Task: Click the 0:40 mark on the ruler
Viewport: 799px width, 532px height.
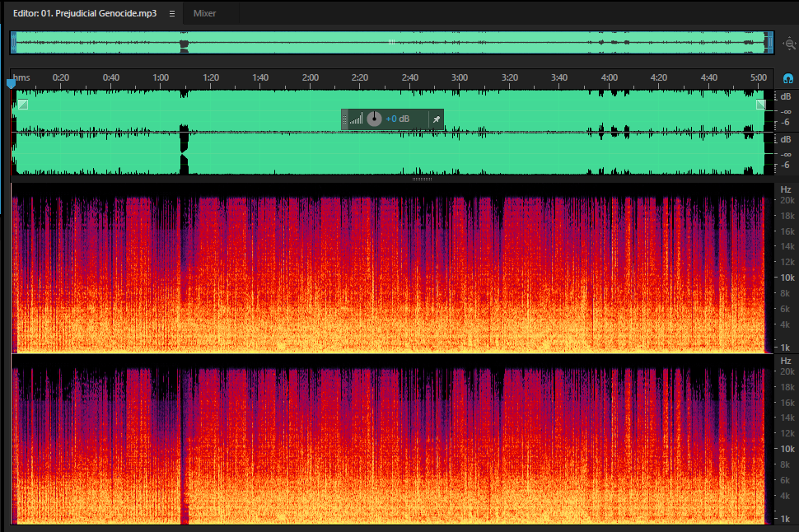Action: 110,77
